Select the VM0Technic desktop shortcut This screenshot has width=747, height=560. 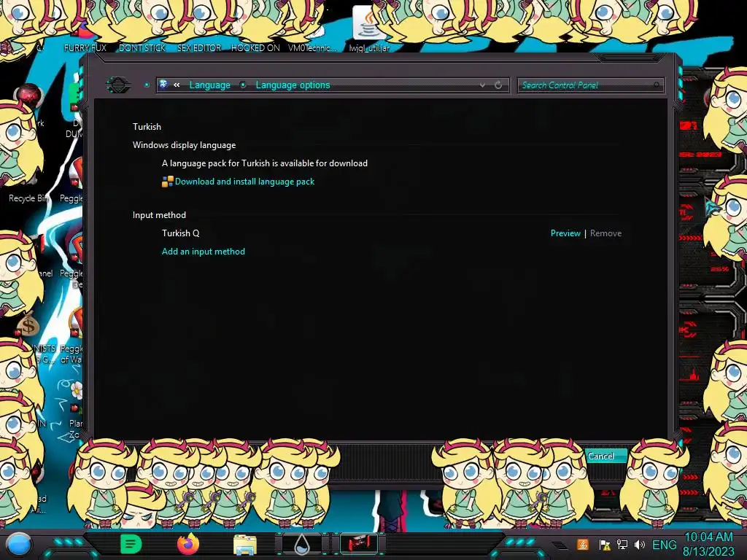click(x=312, y=47)
